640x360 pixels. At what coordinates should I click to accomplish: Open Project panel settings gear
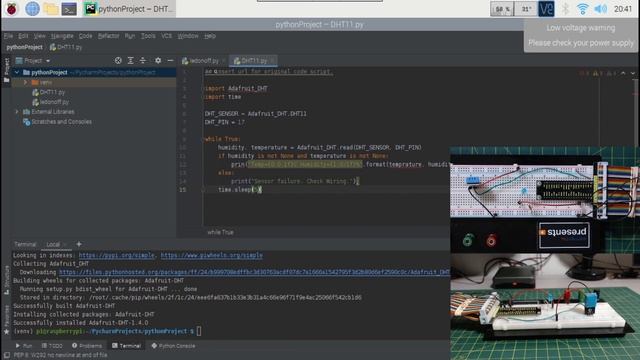[158, 60]
